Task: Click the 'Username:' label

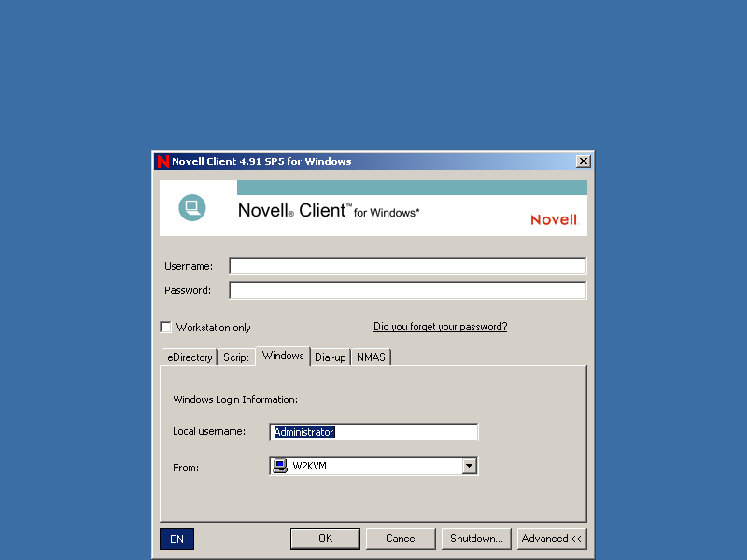Action: point(189,266)
